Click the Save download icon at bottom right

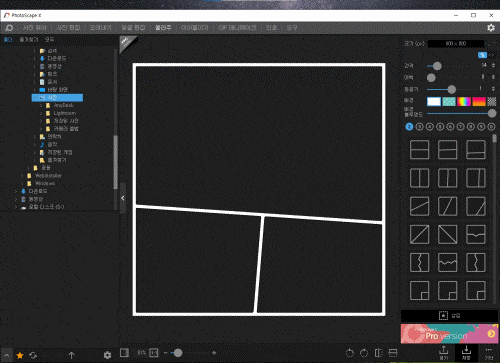pyautogui.click(x=466, y=353)
